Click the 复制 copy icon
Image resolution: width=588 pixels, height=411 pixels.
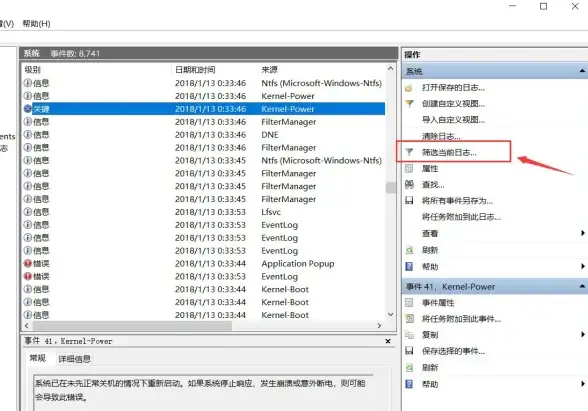coord(409,335)
